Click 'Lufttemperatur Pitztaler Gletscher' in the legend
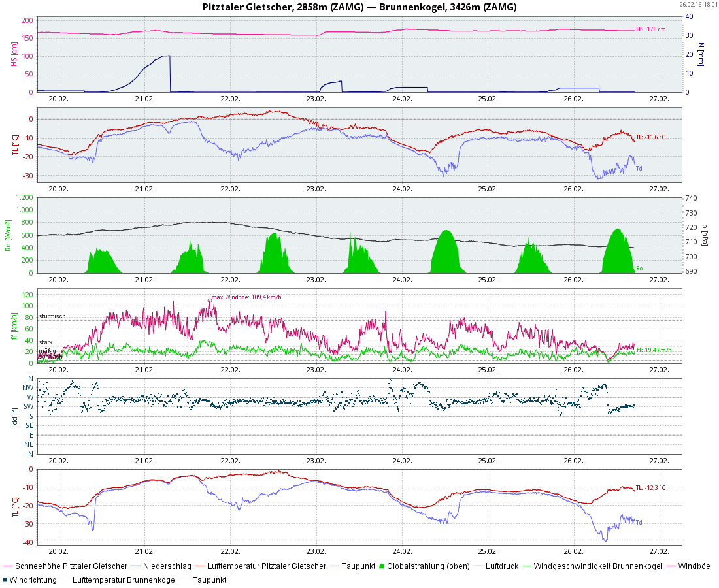Screen dimensions: 719x588 pyautogui.click(x=267, y=566)
